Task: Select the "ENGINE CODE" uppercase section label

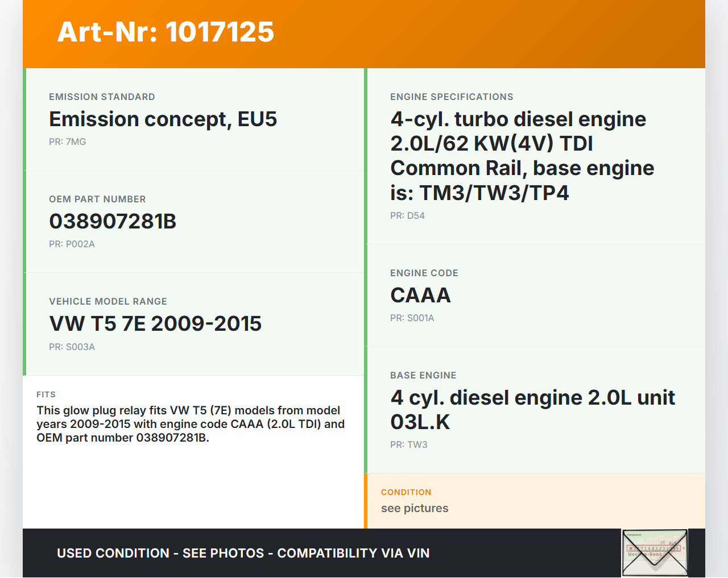Action: click(x=424, y=273)
